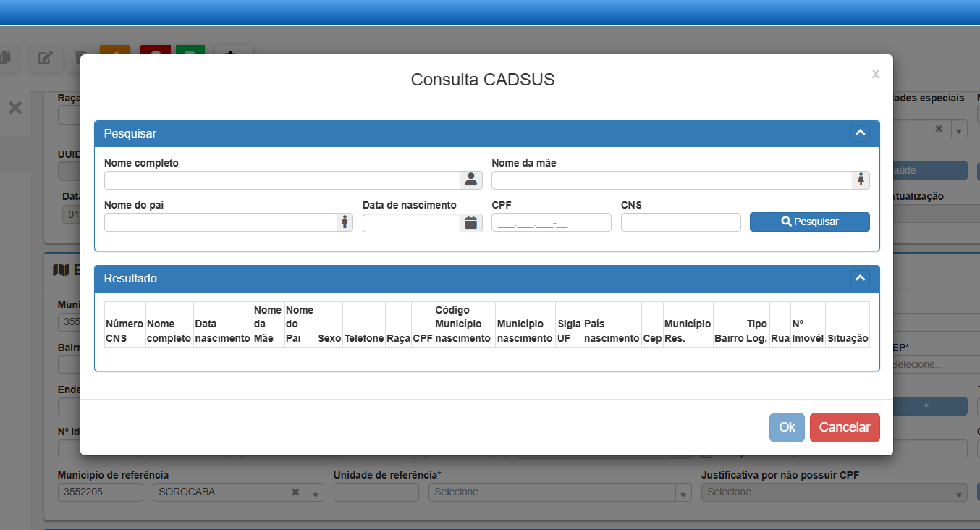980x530 pixels.
Task: Click the Código Município nascimento column header
Action: [464, 324]
